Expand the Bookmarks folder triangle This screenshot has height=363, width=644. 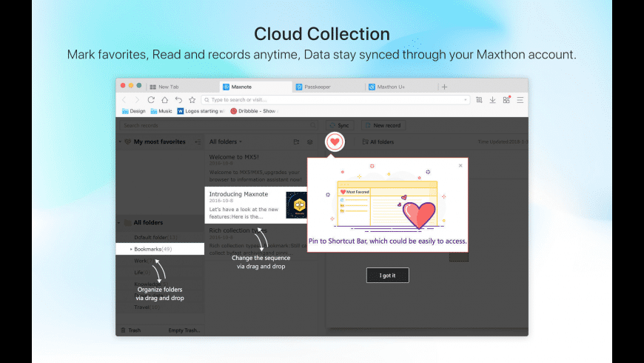131,249
